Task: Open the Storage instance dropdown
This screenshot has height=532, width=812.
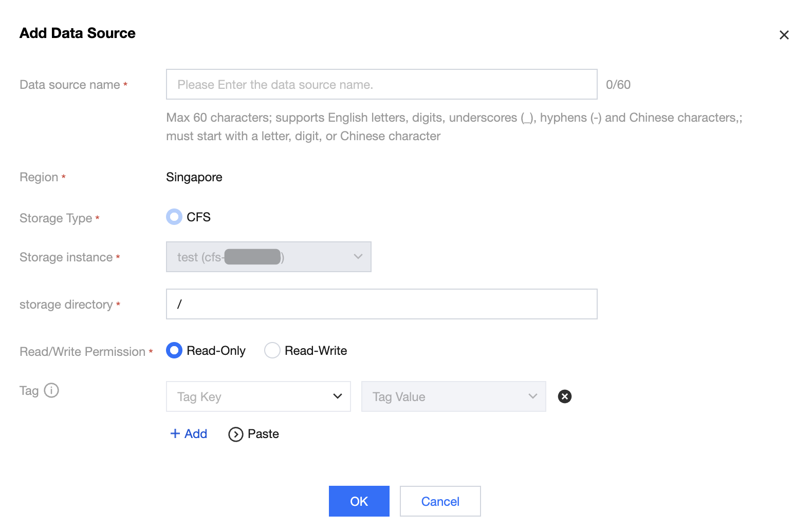Action: pos(268,257)
